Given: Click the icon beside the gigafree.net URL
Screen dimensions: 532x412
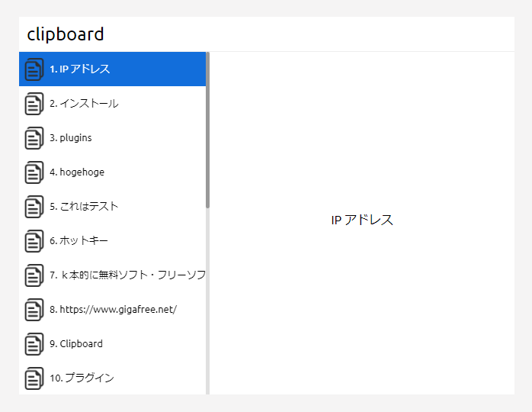Looking at the screenshot, I should pyautogui.click(x=34, y=310).
